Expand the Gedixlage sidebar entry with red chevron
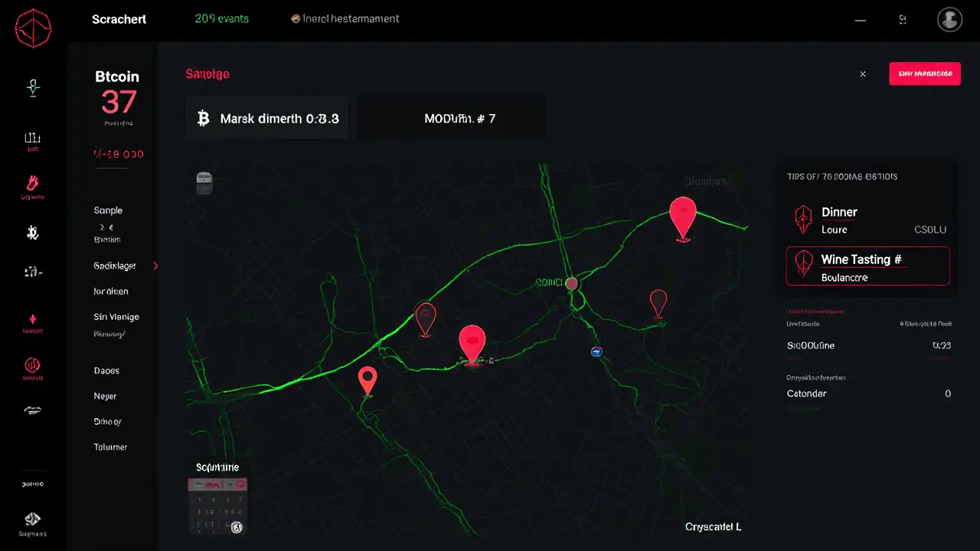 click(x=155, y=266)
